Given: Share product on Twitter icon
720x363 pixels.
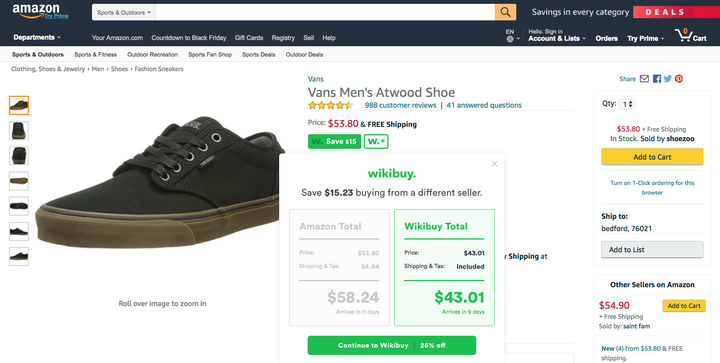Looking at the screenshot, I should (x=668, y=79).
